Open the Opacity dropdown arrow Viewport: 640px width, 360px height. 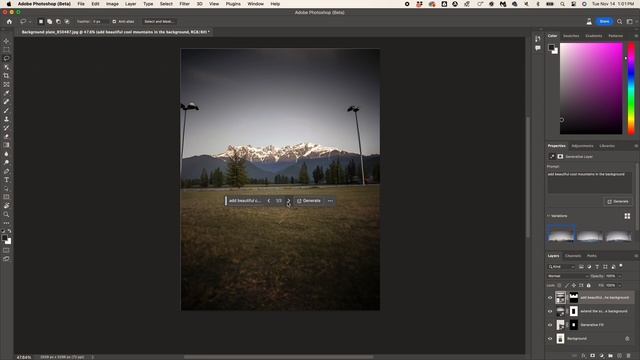pos(620,276)
